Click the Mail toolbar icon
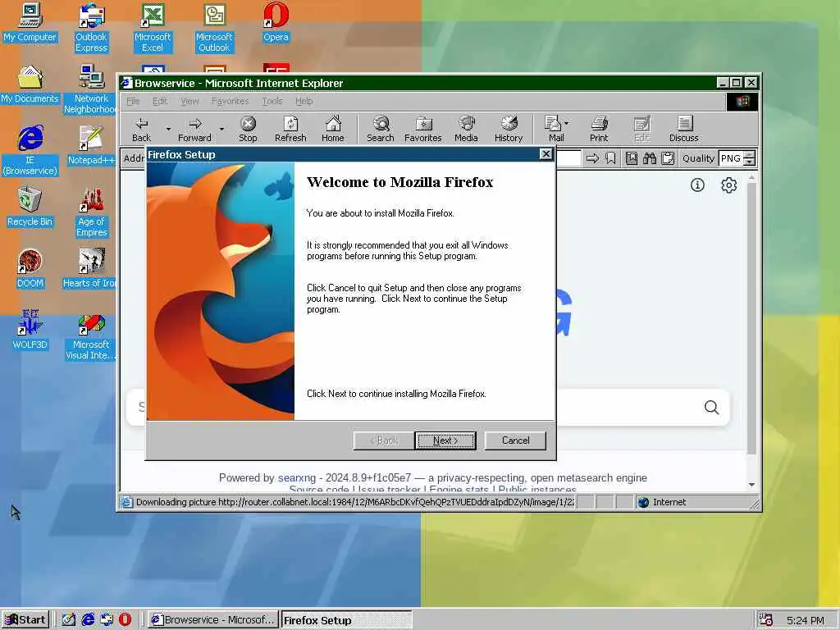The image size is (840, 630). tap(554, 130)
